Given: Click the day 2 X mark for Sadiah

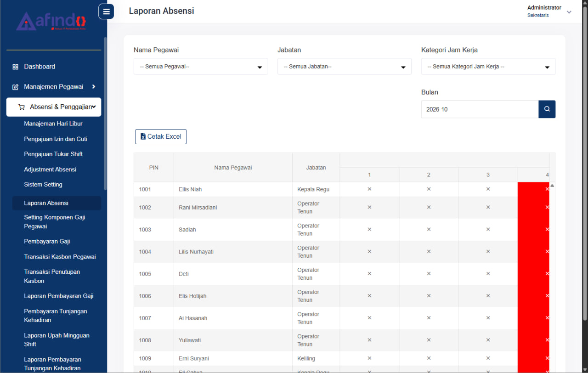Looking at the screenshot, I should pyautogui.click(x=429, y=230).
